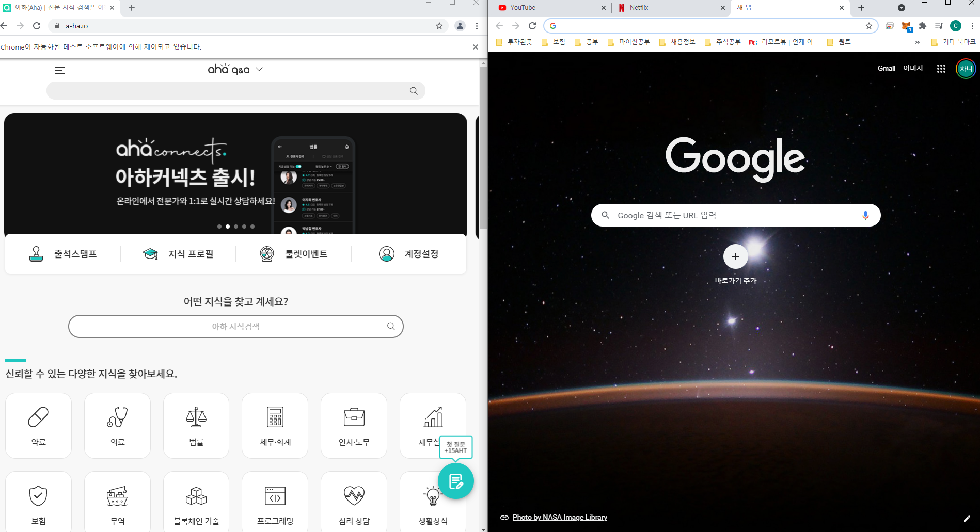Click the Google search box
This screenshot has width=980, height=532.
coord(735,215)
